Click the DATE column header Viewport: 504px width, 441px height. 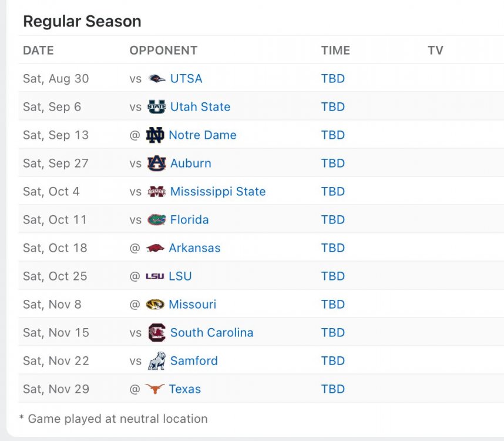click(38, 51)
